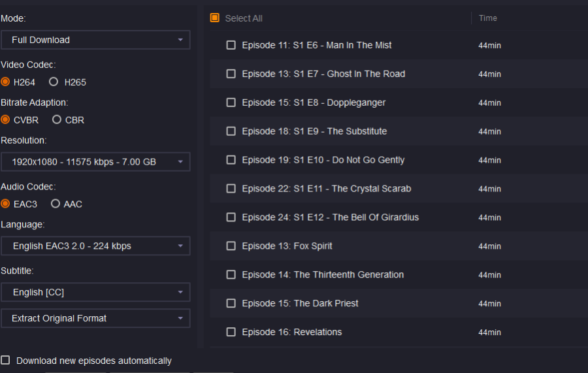The height and width of the screenshot is (373, 588).
Task: Expand the Resolution dropdown 1920x1080
Action: (x=95, y=162)
